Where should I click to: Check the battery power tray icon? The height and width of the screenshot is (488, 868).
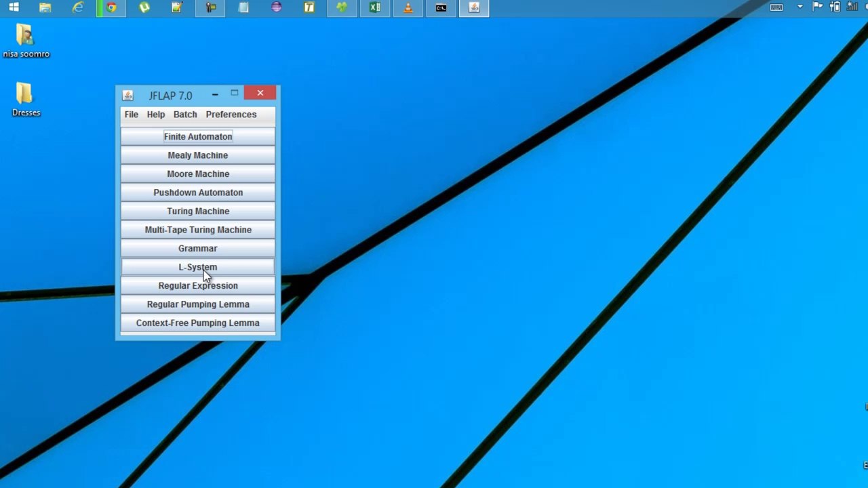[835, 7]
